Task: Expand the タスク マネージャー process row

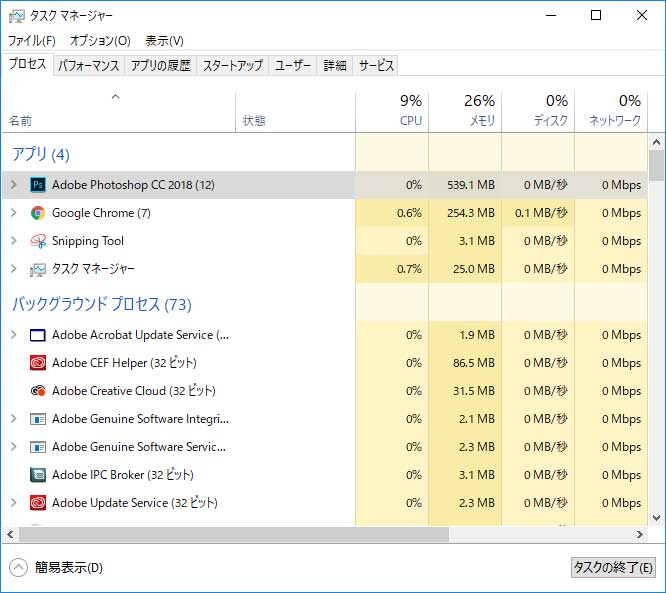Action: point(14,269)
